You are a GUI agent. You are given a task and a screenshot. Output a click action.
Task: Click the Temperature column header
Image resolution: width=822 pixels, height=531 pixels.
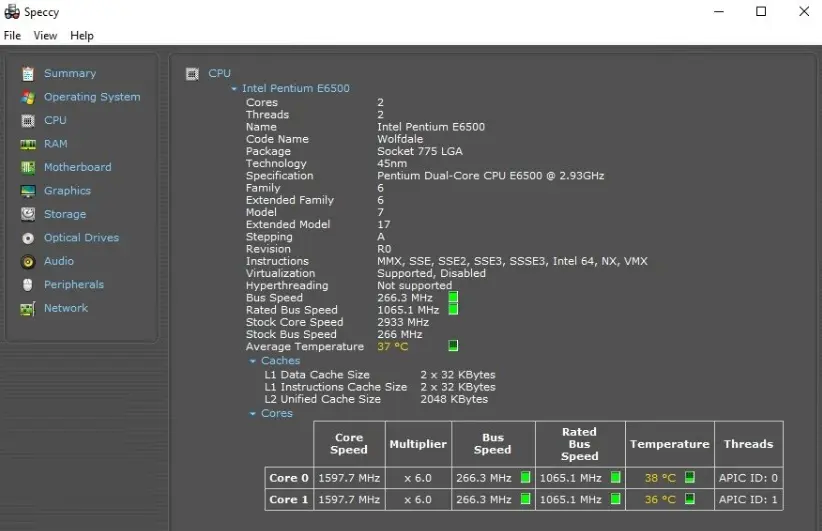[x=669, y=444]
